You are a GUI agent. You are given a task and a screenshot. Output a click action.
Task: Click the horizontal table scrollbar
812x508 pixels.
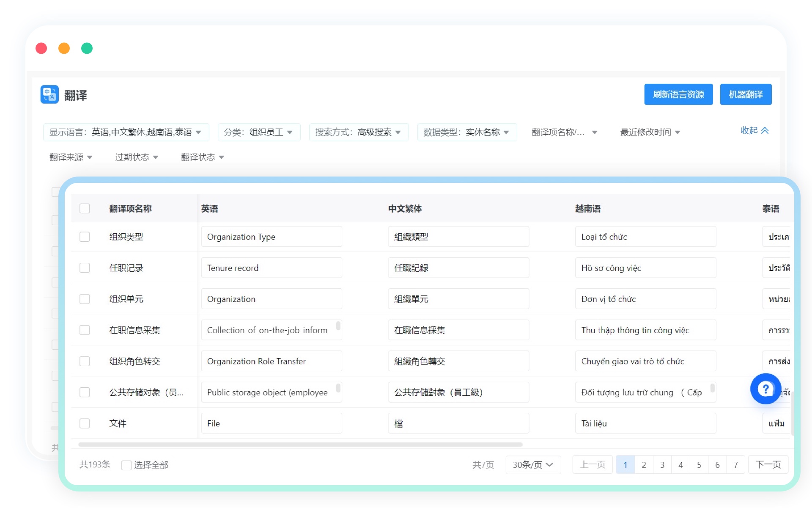pyautogui.click(x=300, y=444)
